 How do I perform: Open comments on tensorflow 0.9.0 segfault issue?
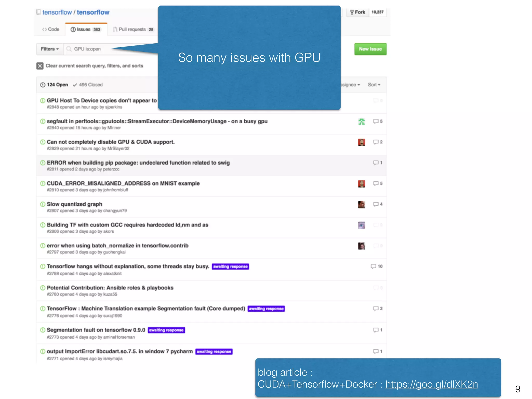pyautogui.click(x=378, y=330)
